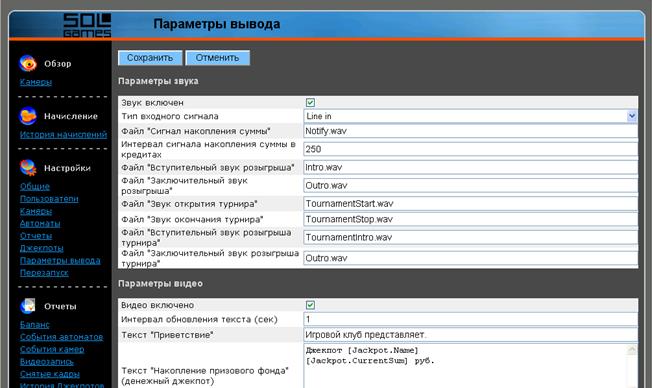
Task: Click the 'Интервал обновления текста (сек)' label
Action: tap(199, 319)
